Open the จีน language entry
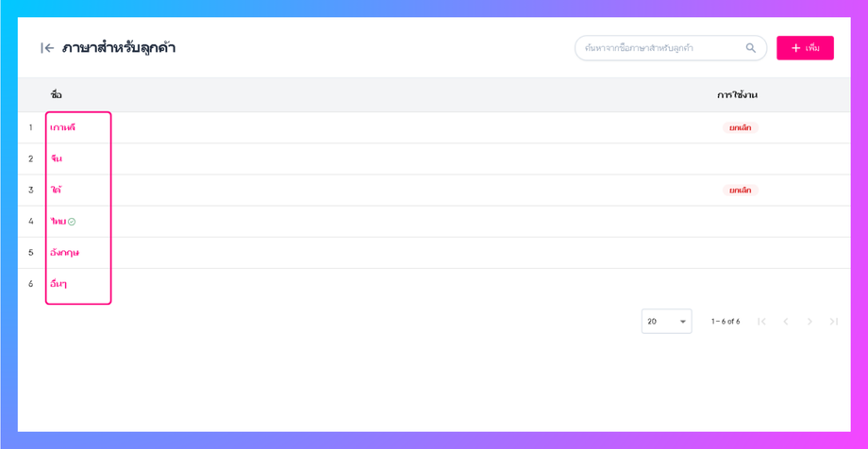Screen dimensions: 868x449 pos(57,158)
